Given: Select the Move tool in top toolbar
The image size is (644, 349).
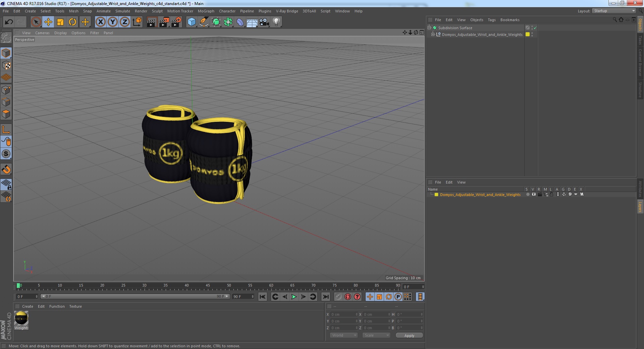Looking at the screenshot, I should pos(48,22).
